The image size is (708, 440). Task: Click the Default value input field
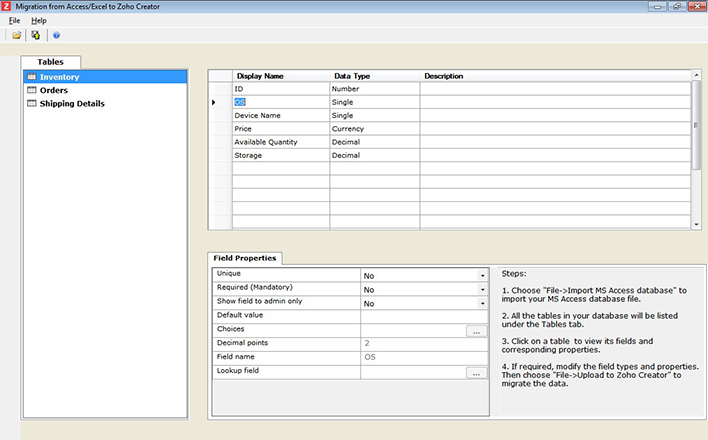pyautogui.click(x=424, y=316)
